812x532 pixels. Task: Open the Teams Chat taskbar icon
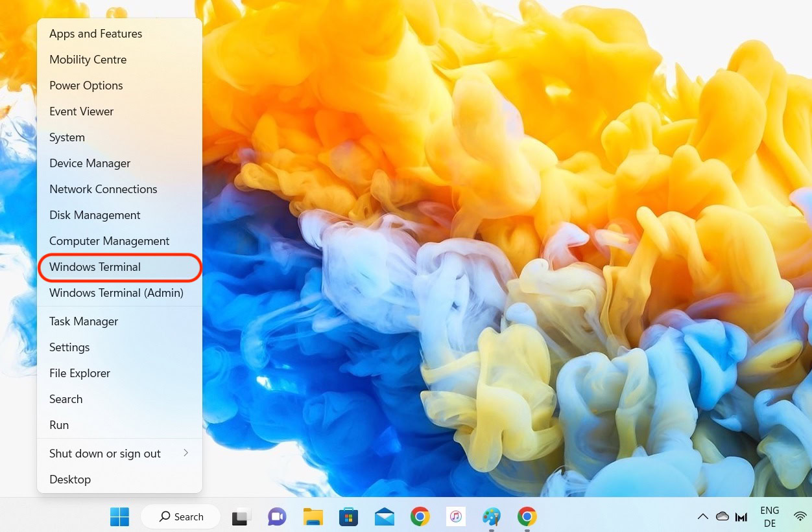(278, 516)
